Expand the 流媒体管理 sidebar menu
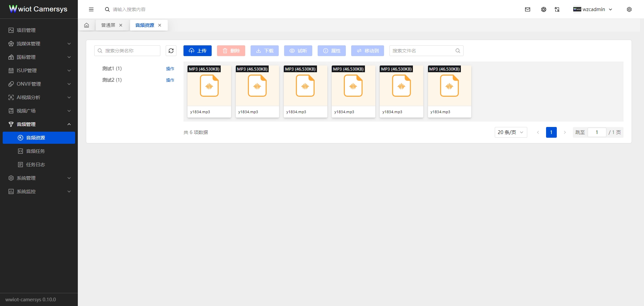Viewport: 644px width, 306px height. click(x=39, y=44)
